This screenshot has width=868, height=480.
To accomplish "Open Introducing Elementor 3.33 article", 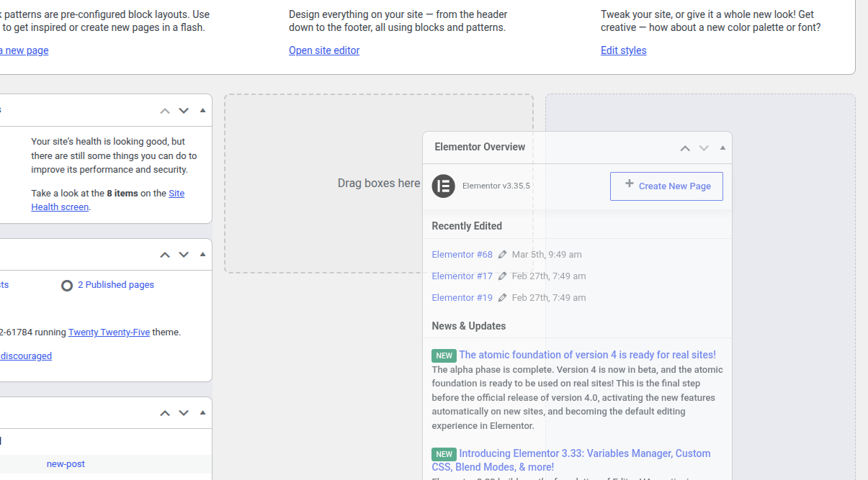I will coord(571,460).
